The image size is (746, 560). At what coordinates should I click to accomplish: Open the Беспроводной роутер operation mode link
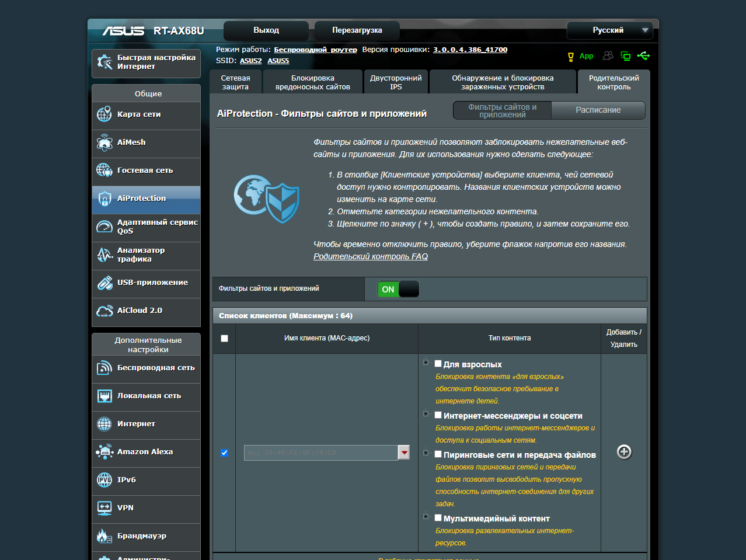point(316,50)
